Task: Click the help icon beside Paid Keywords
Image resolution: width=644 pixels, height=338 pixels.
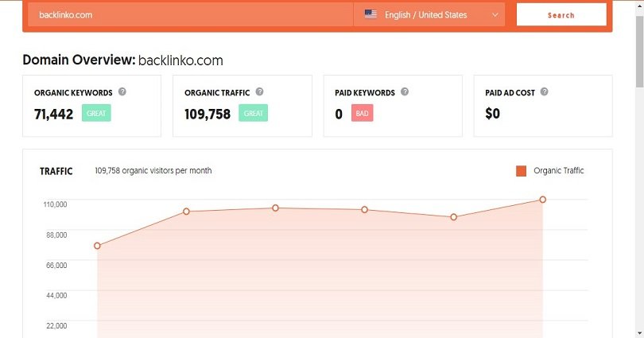Action: tap(405, 91)
